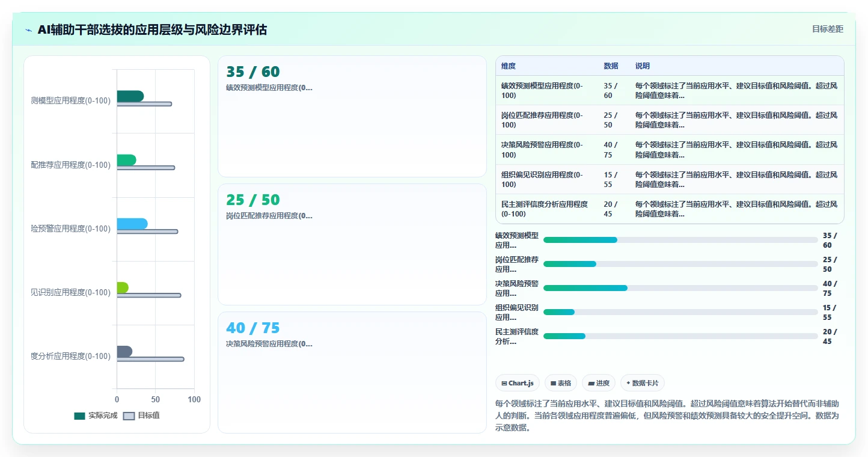Click the gray target bar for 险预警应用程度
Screen dimensions: 868x457
(x=147, y=232)
